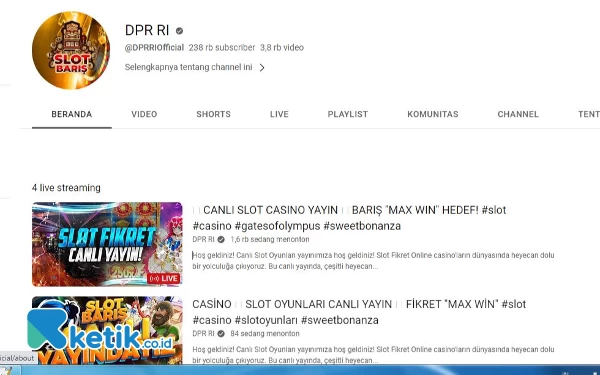Click '84 sedang menonton' viewer count

pyautogui.click(x=265, y=334)
